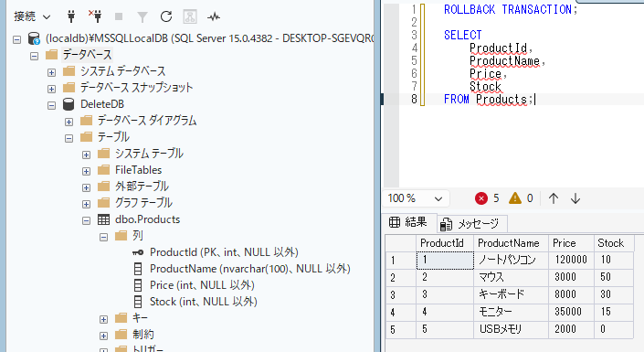Click the Price column header in results

click(571, 243)
